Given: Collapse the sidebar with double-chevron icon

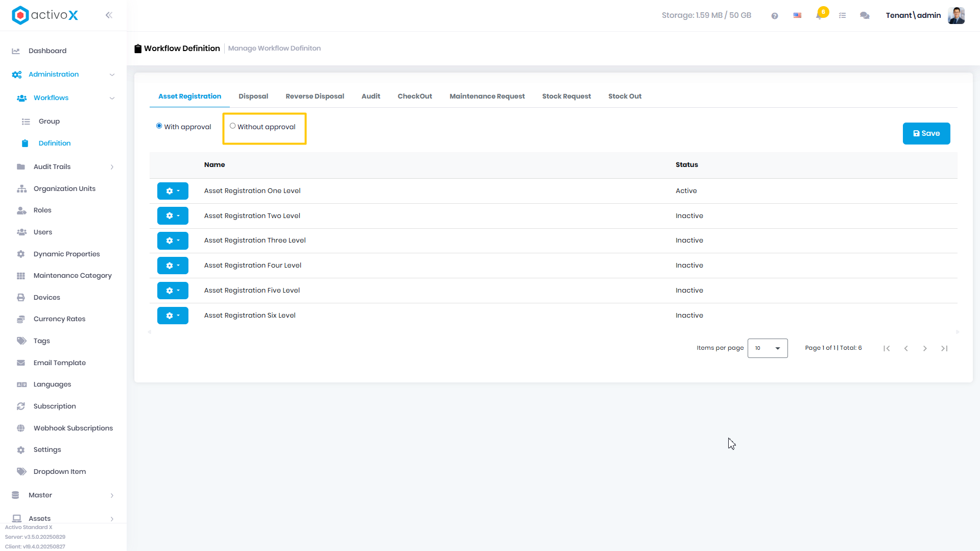Looking at the screenshot, I should point(109,15).
